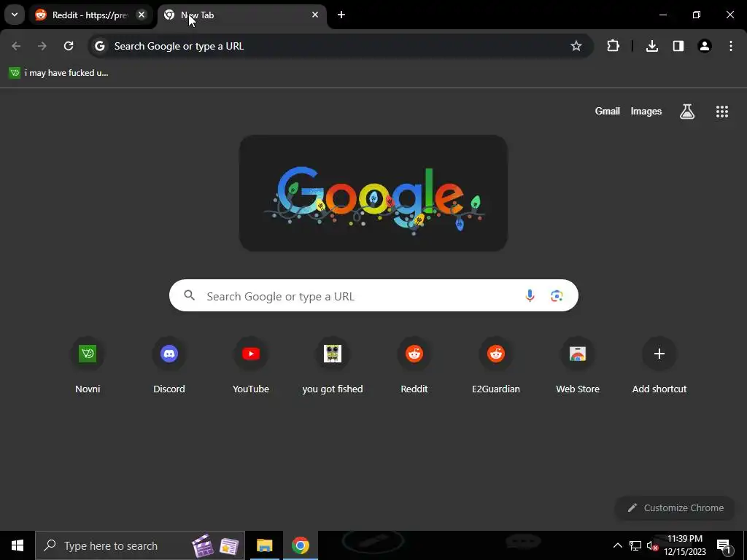Viewport: 747px width, 560px height.
Task: Focus the taskbar 'Type here to search' box
Action: 140,545
